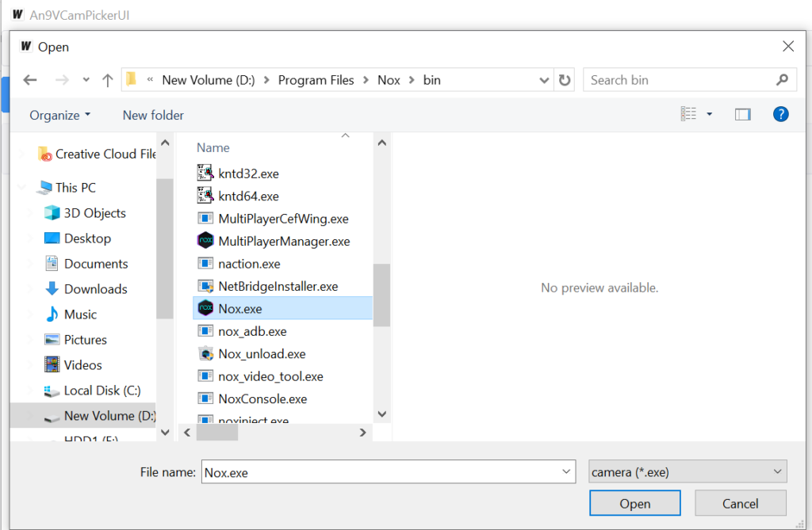Open the Organize menu
This screenshot has height=530, width=812.
pyautogui.click(x=59, y=115)
